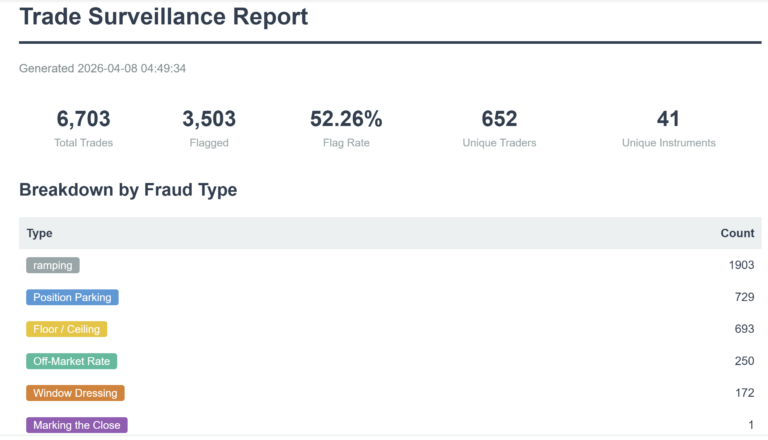Click the Off-Market Rate count 250
The image size is (768, 440).
coord(744,361)
